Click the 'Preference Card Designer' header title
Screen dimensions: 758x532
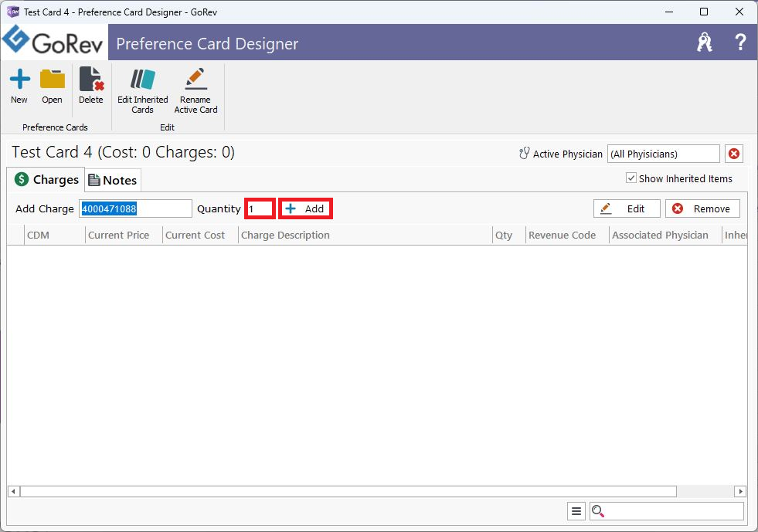[207, 43]
